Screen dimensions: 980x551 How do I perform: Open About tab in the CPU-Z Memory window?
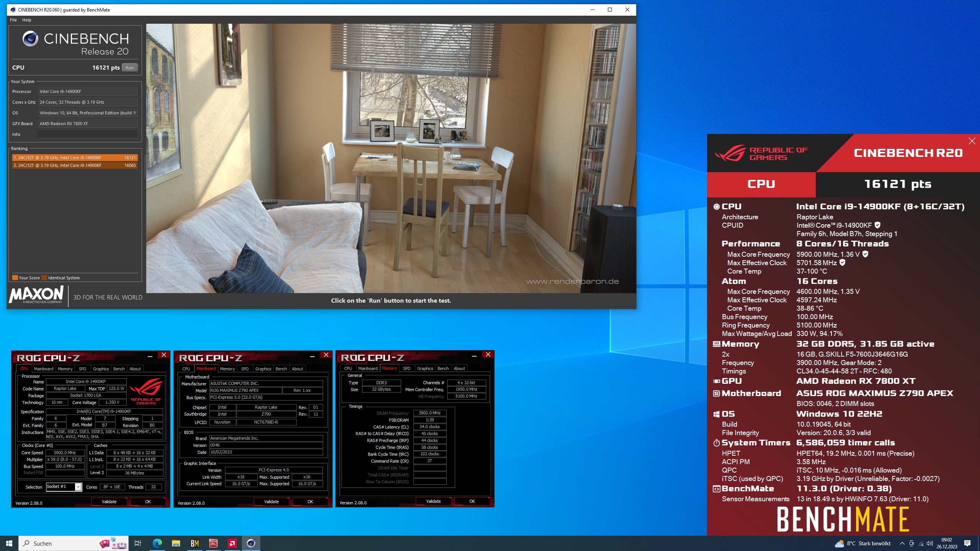pos(459,368)
